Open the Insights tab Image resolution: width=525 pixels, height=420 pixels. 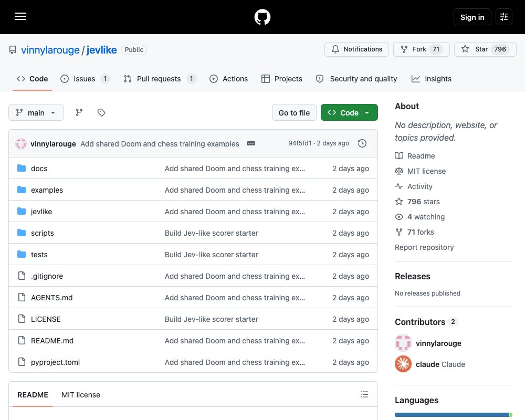432,79
